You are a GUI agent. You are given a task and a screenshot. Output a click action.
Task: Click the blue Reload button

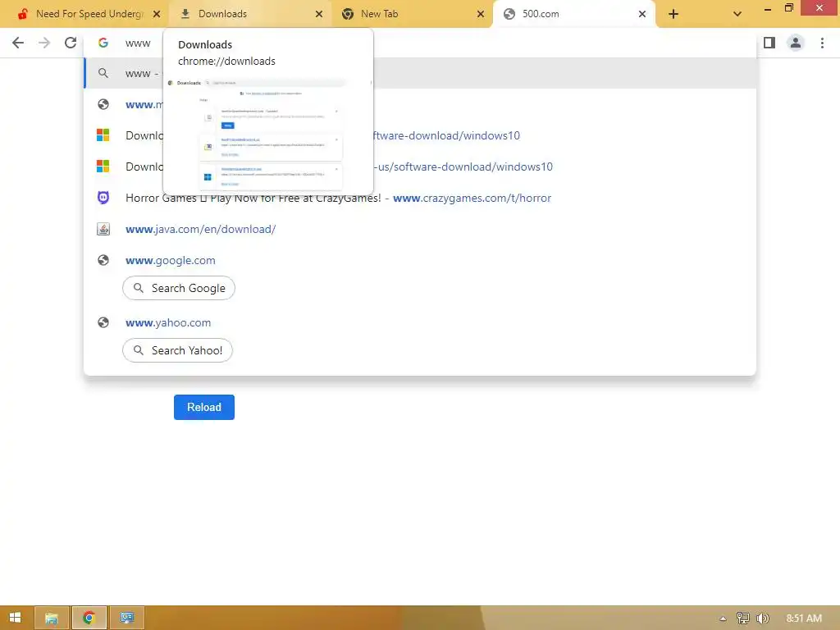point(204,407)
